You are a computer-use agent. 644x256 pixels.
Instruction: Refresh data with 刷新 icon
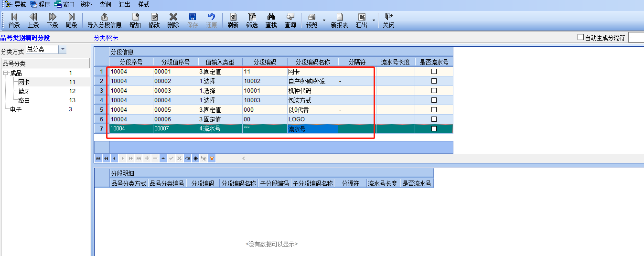click(x=233, y=21)
